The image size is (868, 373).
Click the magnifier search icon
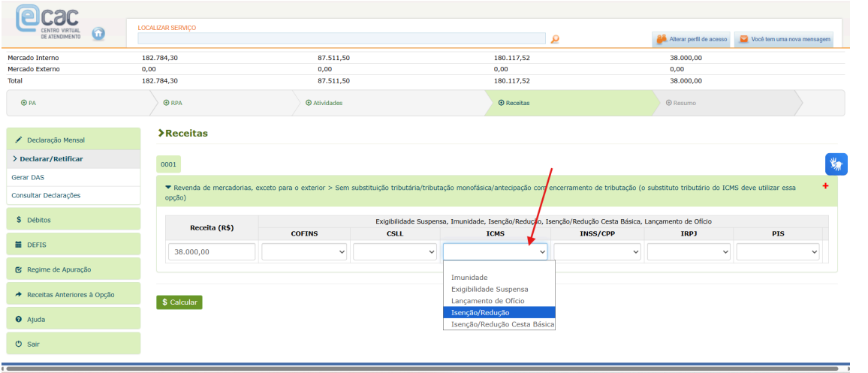tap(555, 39)
